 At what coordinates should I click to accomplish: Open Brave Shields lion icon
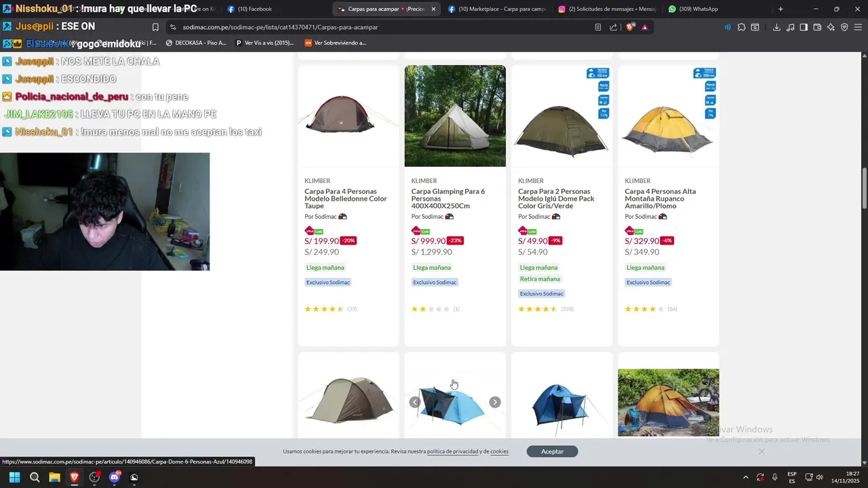pyautogui.click(x=630, y=27)
